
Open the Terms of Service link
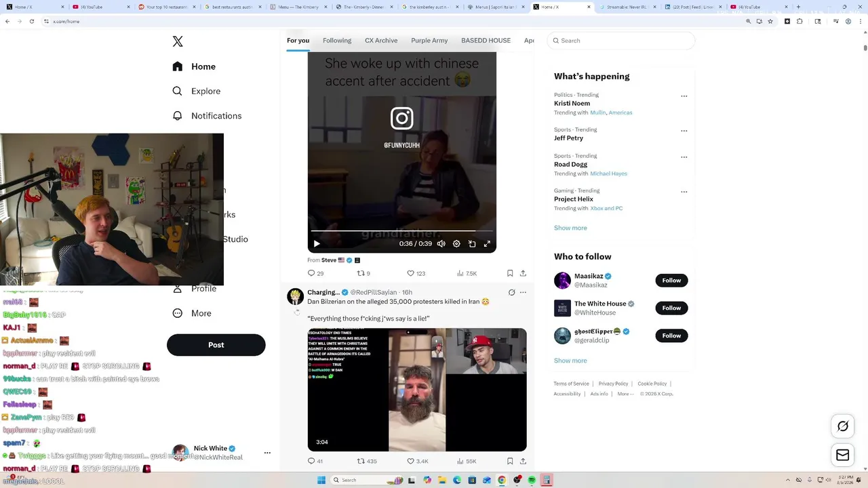click(x=571, y=384)
